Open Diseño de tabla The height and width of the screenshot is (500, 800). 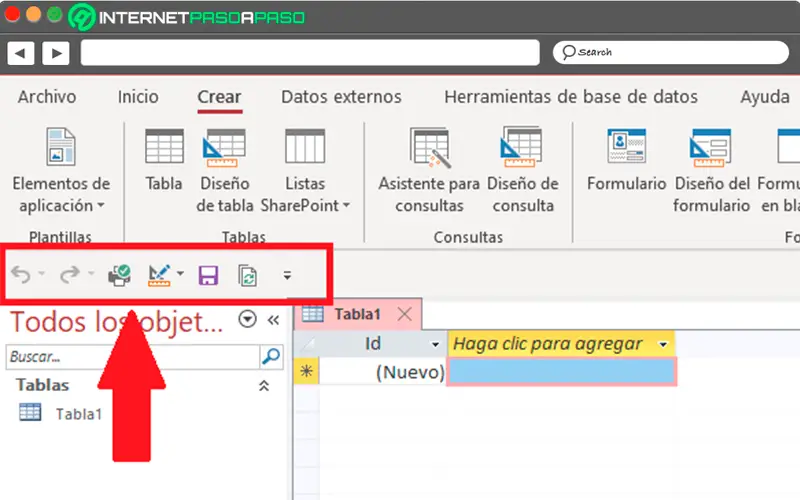(x=224, y=171)
